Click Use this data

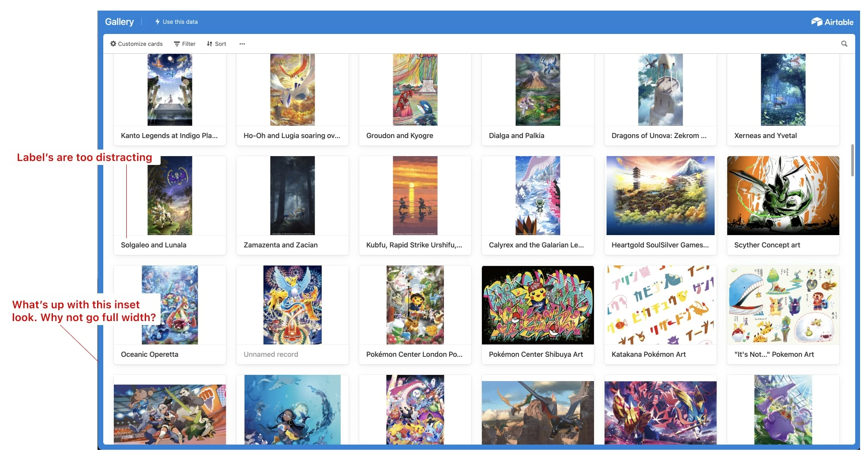click(176, 22)
